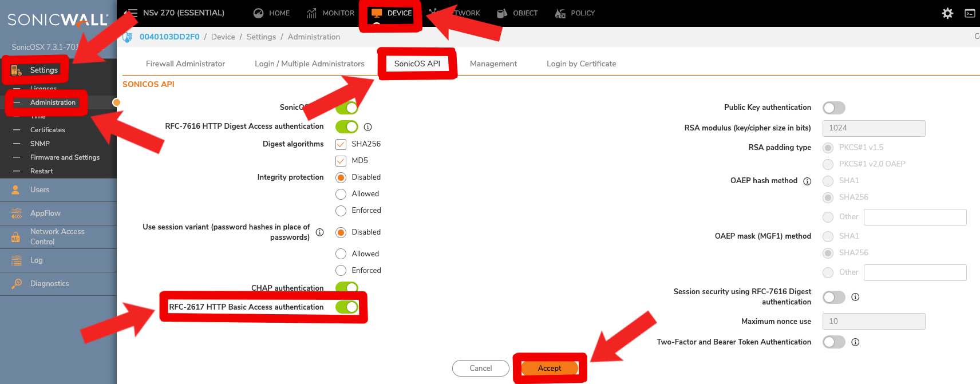The width and height of the screenshot is (980, 384).
Task: Uncheck the MD5 digest algorithm checkbox
Action: [341, 161]
